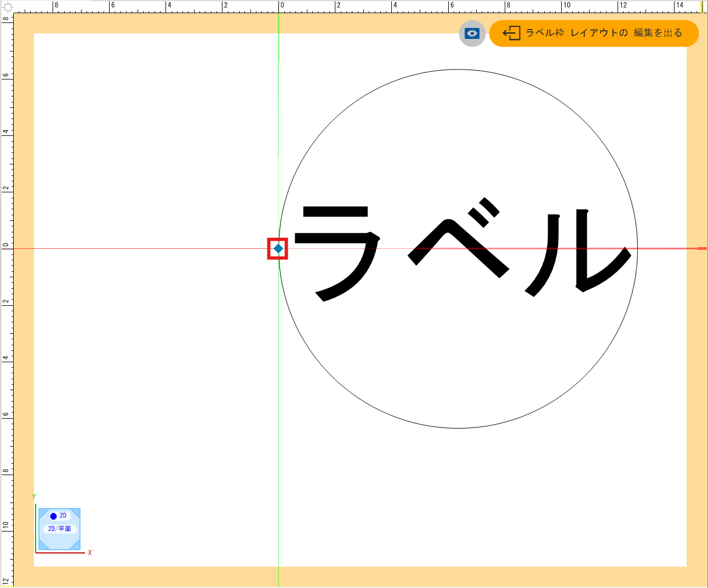Click the green Y' axis label
Screen dimensions: 708x588
(x=35, y=496)
